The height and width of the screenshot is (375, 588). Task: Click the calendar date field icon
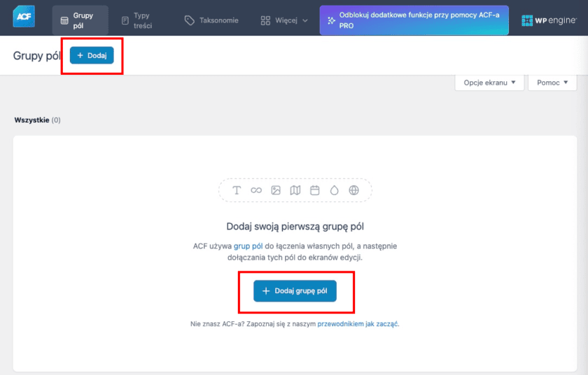pos(315,190)
